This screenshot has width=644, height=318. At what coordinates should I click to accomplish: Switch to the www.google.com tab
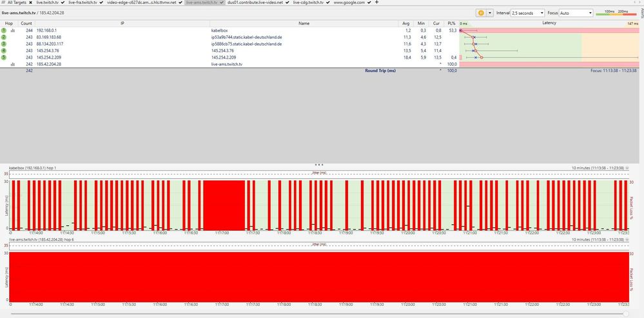349,3
